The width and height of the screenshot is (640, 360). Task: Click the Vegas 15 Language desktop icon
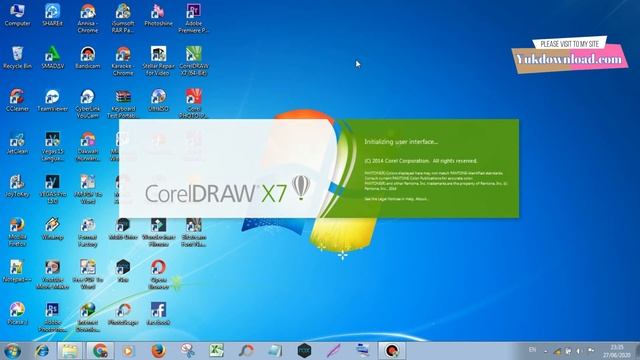[53, 146]
